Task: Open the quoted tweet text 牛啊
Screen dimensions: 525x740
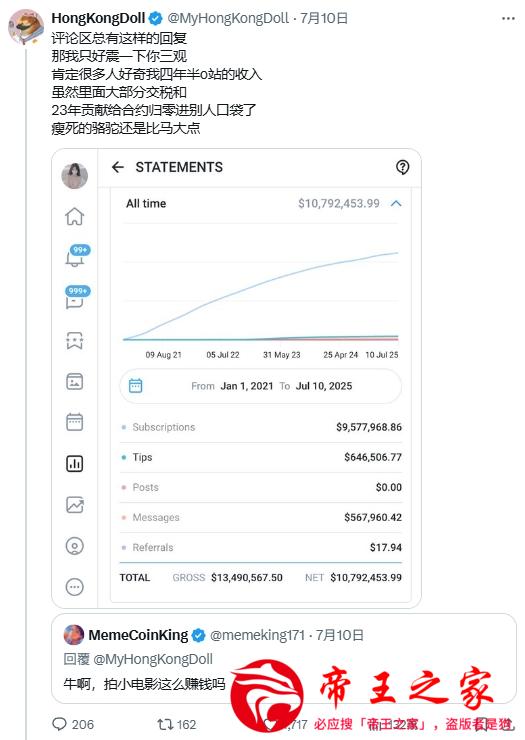Action: coord(144,684)
